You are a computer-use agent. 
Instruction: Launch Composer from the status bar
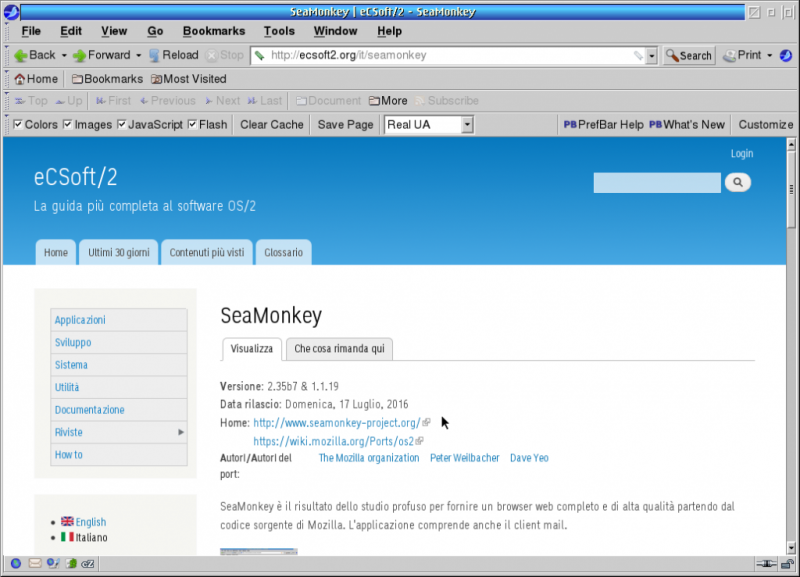(53, 564)
